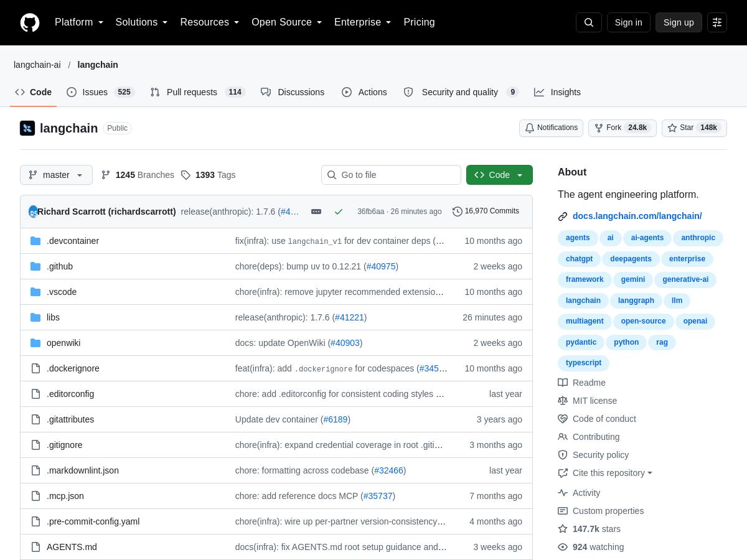Open the master branch selector

tap(56, 175)
